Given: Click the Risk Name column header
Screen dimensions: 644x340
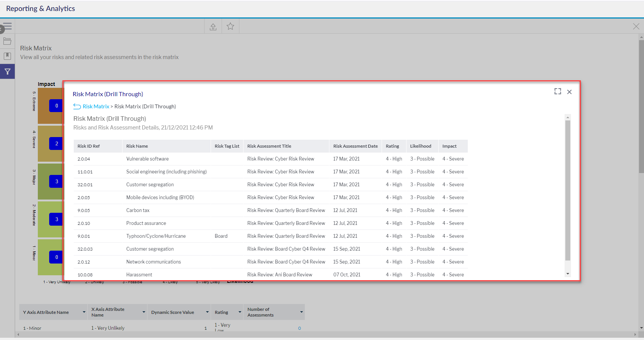Looking at the screenshot, I should pyautogui.click(x=137, y=146).
